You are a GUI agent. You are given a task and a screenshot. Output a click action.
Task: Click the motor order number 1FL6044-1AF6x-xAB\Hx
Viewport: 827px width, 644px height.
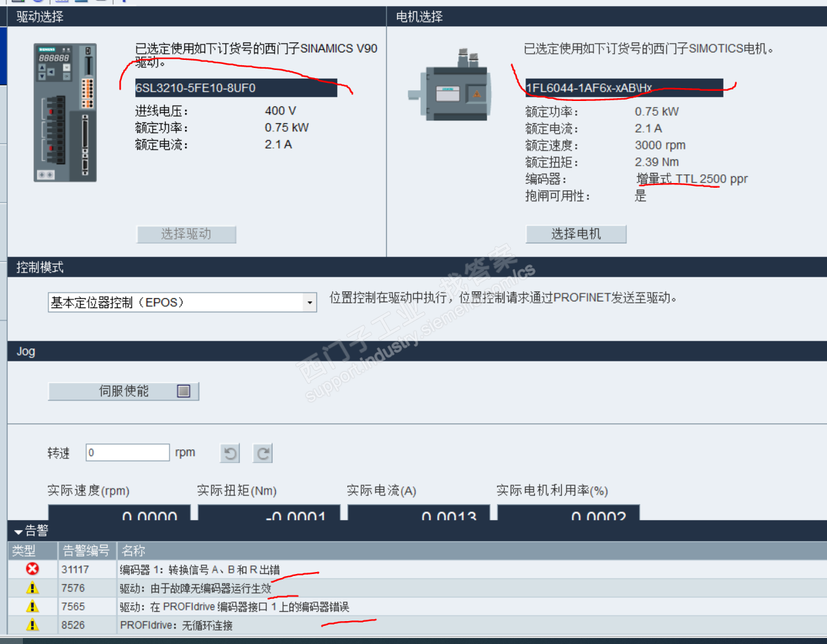[x=624, y=88]
